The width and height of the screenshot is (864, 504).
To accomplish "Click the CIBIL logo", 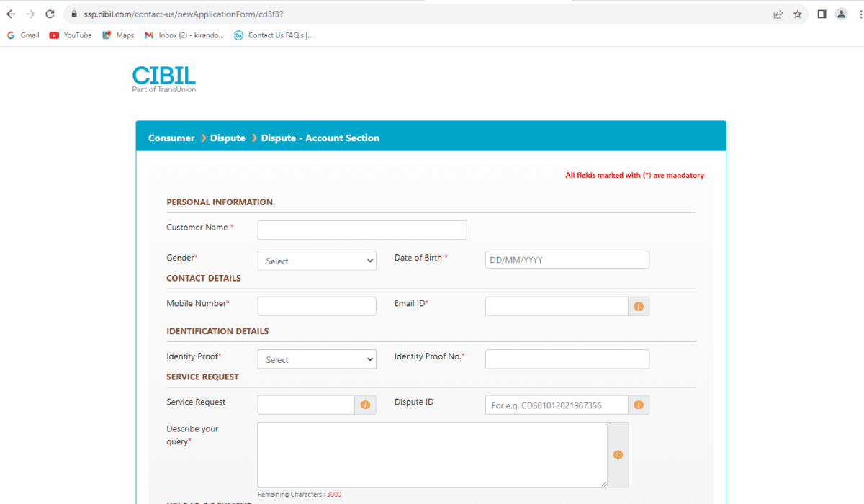I will point(164,80).
